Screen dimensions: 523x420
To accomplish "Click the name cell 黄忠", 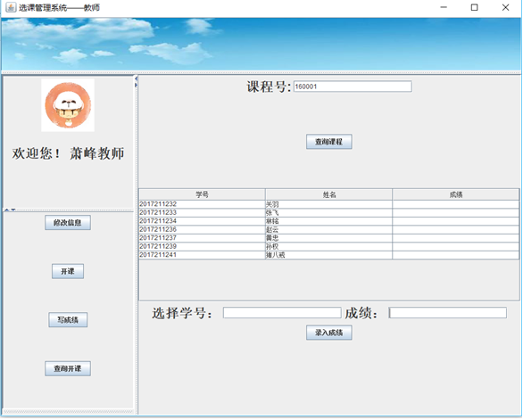I will pos(328,238).
